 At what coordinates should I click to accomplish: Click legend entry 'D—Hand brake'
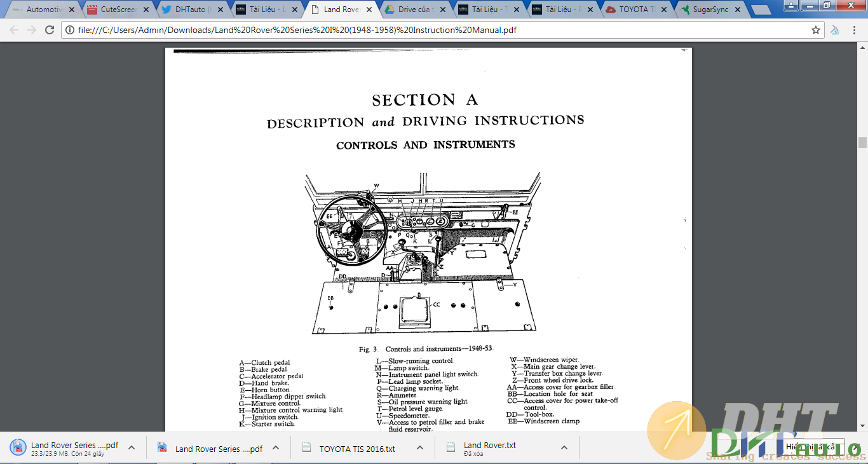264,383
